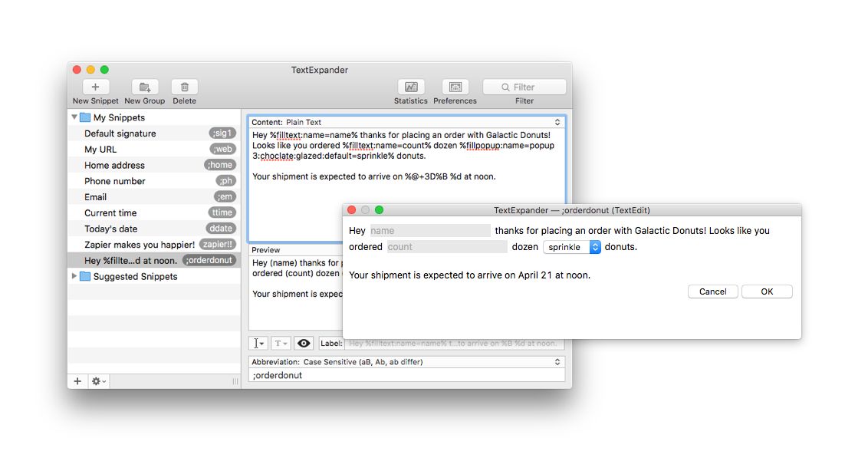Click the ttime abbreviation badge
This screenshot has height=461, width=868.
222,212
